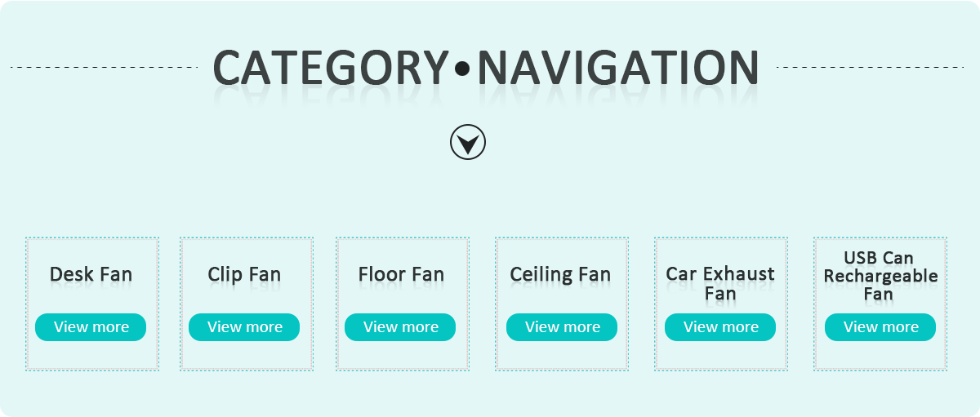Select the USB Can Rechargeable Fan title

(x=880, y=276)
